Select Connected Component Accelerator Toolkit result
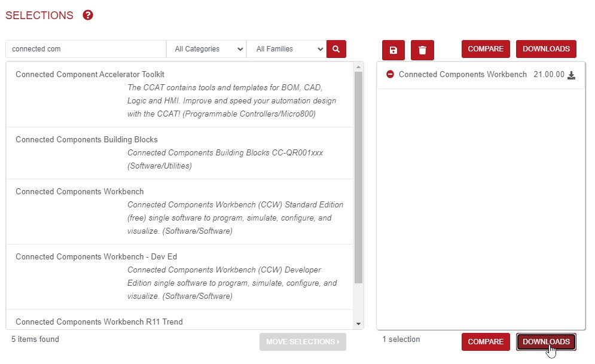 click(x=90, y=74)
